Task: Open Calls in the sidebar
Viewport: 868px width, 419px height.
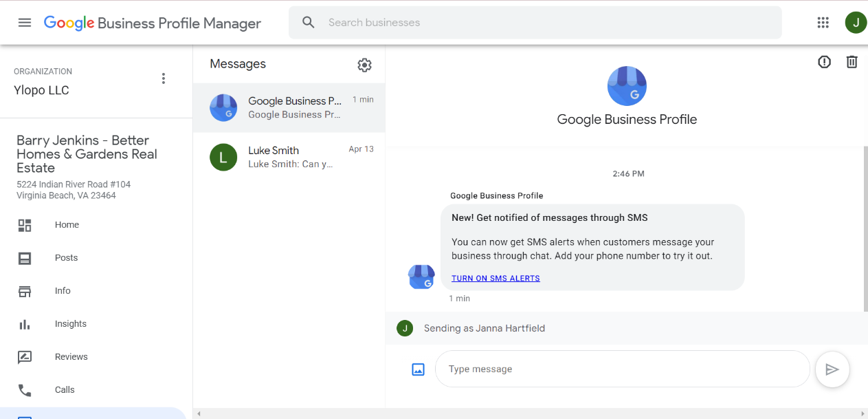Action: pyautogui.click(x=65, y=390)
